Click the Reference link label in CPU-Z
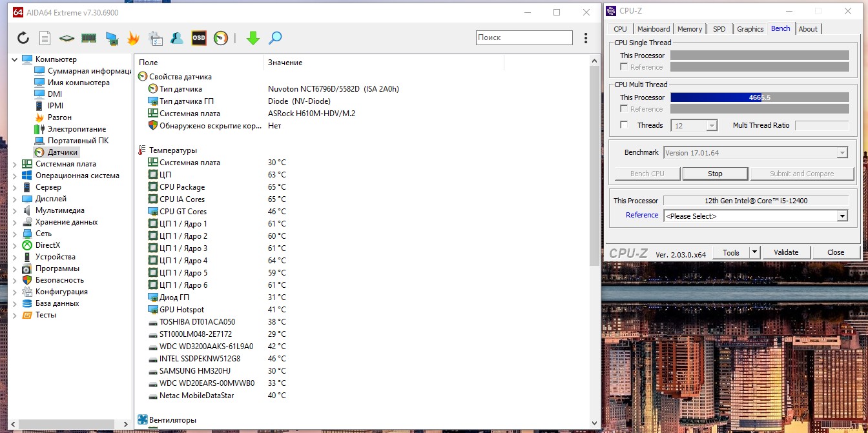Viewport: 868px width, 433px height. pos(642,216)
